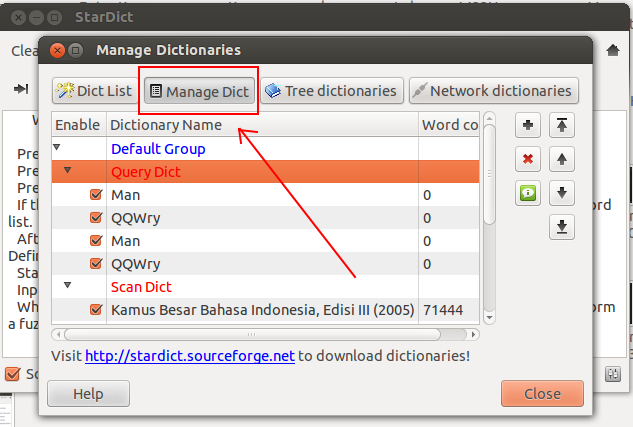Move selected dictionary to bottom

[x=562, y=227]
